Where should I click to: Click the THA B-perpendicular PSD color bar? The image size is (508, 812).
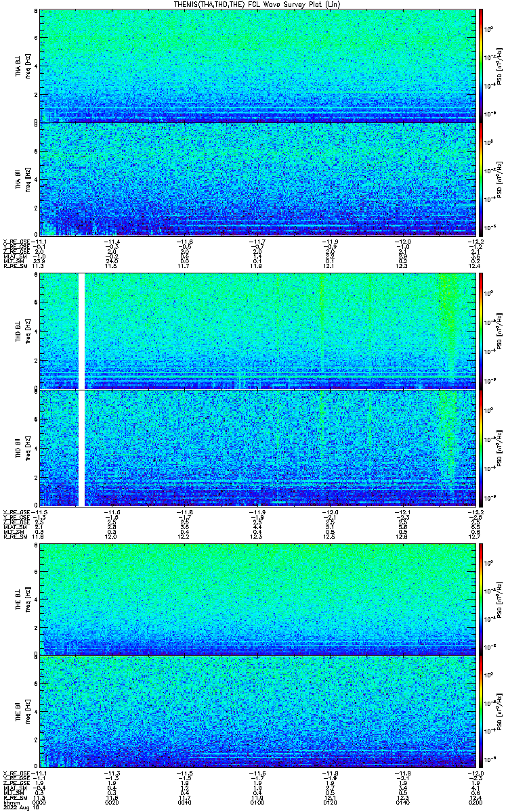482,66
